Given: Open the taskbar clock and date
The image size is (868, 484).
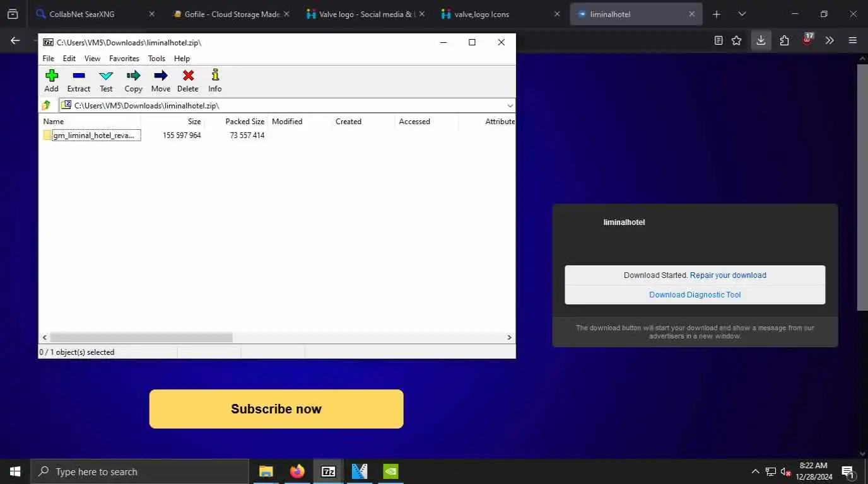Looking at the screenshot, I should click(x=814, y=471).
